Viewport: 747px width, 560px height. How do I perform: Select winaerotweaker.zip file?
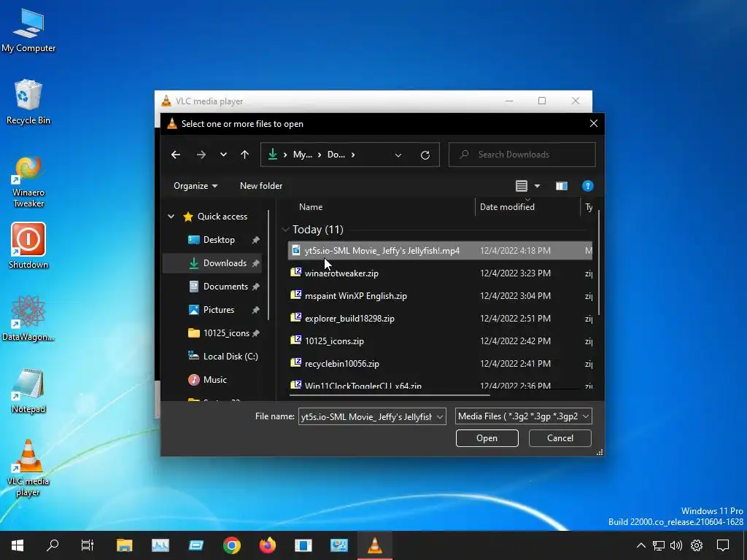341,273
